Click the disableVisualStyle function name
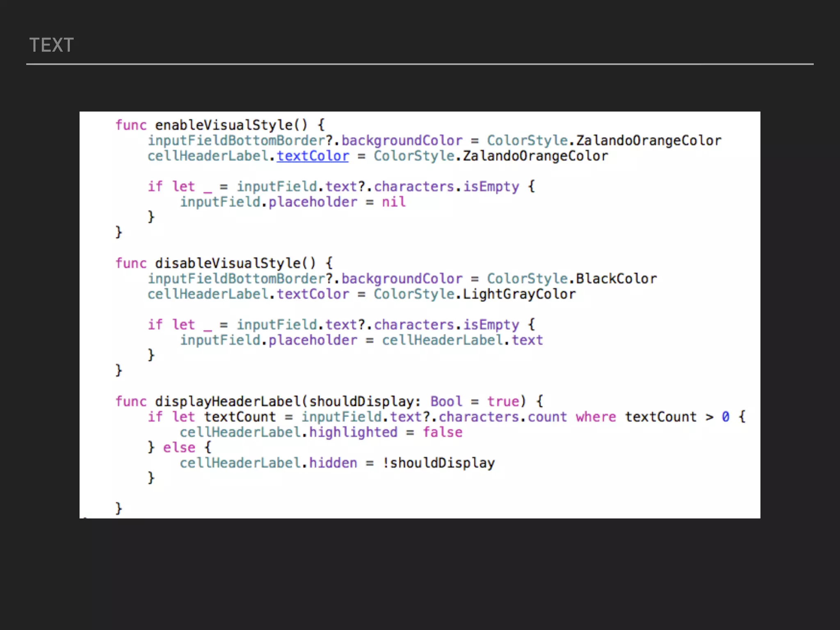840x630 pixels. click(x=235, y=263)
